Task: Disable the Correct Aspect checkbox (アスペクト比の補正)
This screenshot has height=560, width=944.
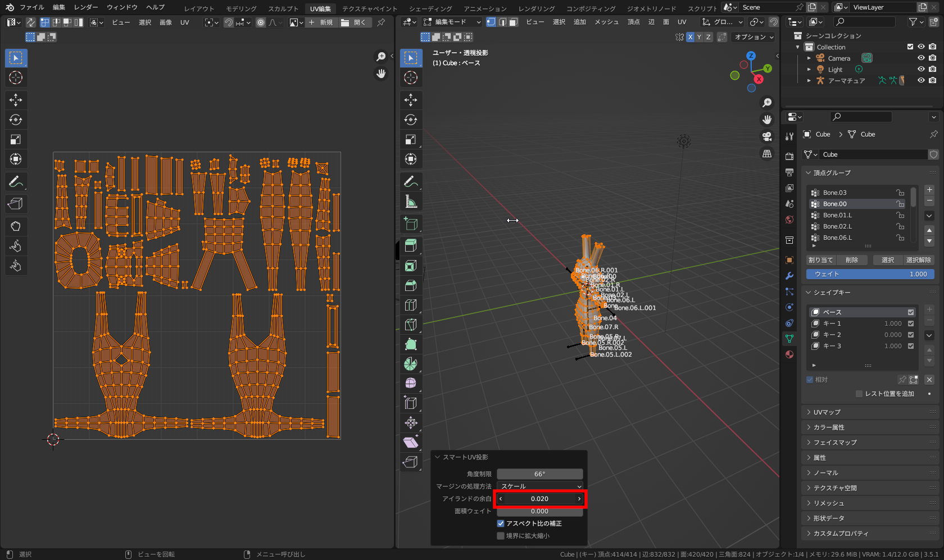Action: tap(501, 523)
